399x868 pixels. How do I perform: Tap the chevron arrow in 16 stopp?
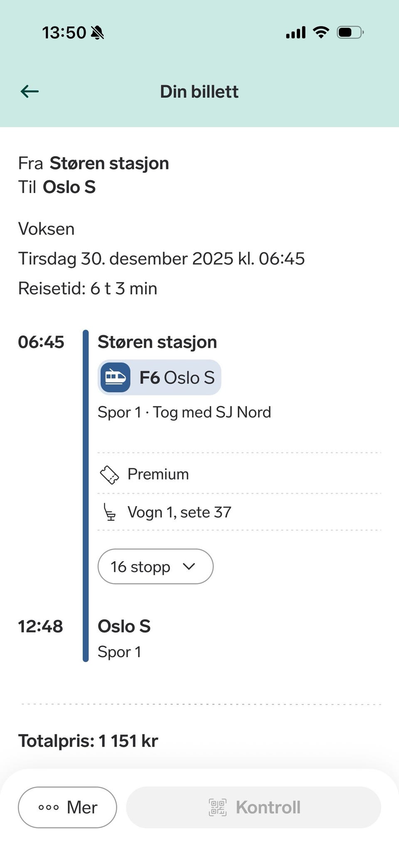pos(189,566)
